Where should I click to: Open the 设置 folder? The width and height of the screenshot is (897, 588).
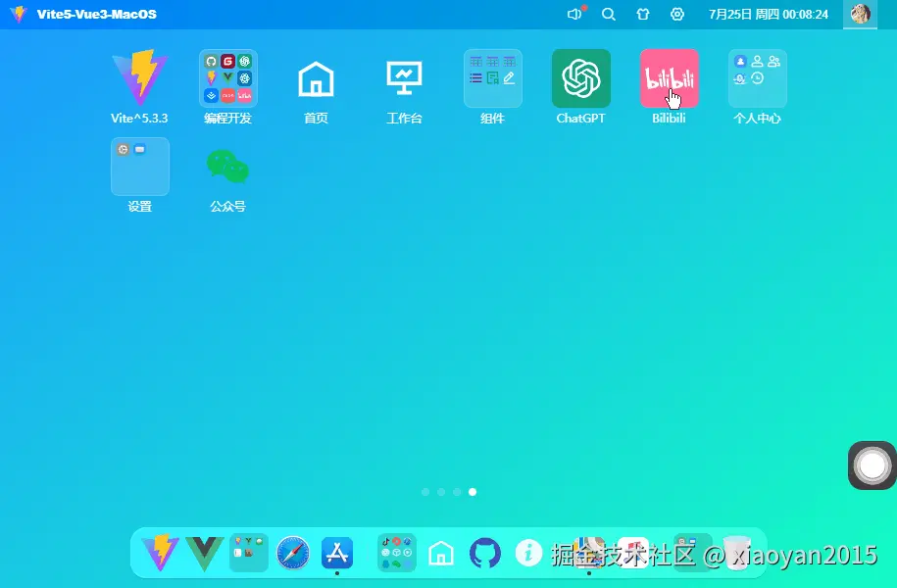(139, 167)
